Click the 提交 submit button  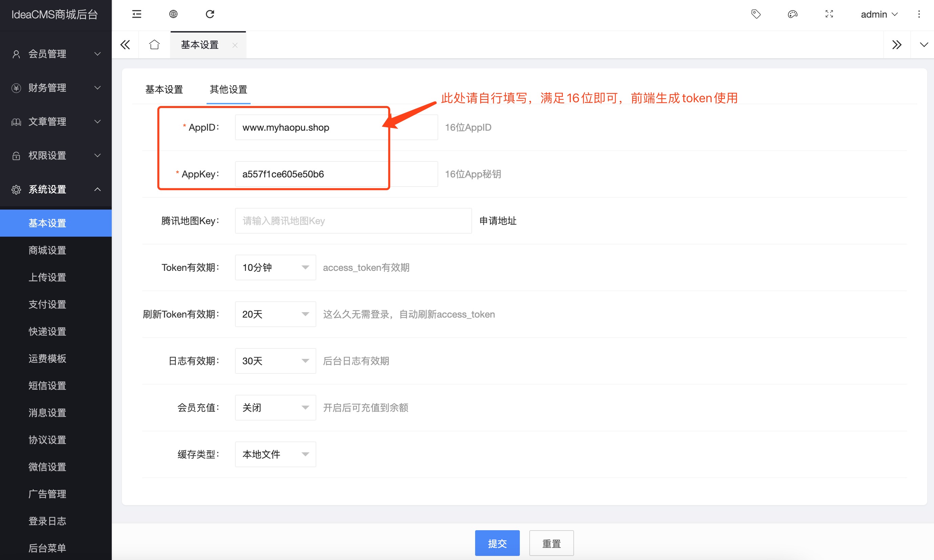point(497,543)
